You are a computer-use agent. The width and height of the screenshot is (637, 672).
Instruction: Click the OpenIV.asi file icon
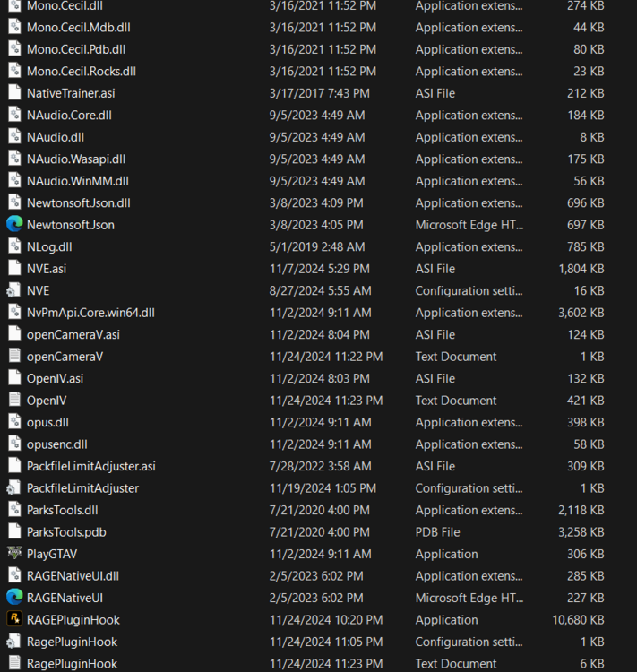[14, 378]
